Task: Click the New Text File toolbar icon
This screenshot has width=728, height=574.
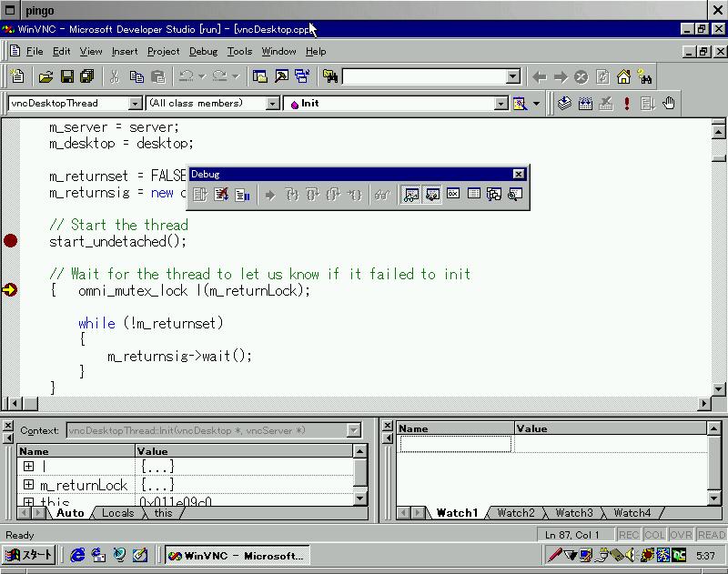Action: coord(17,76)
